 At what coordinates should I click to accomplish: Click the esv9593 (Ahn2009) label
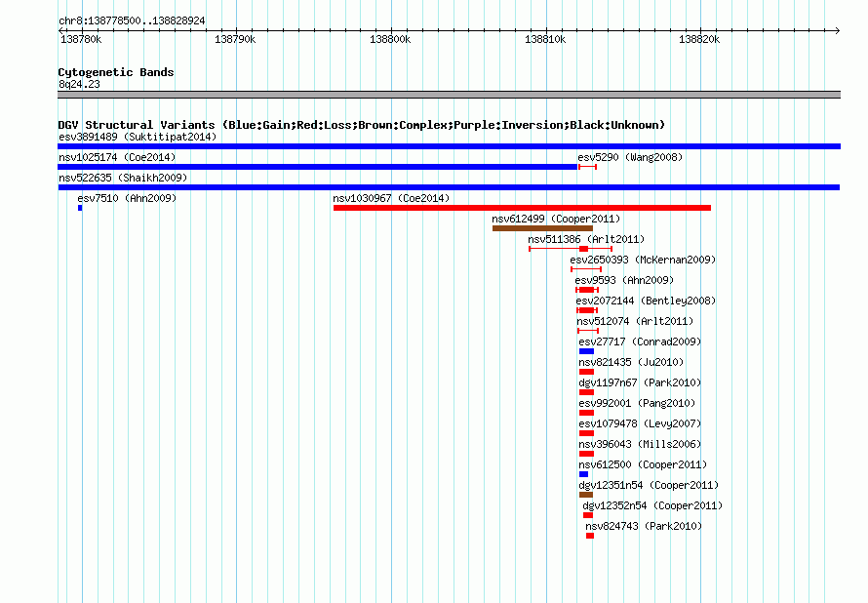pyautogui.click(x=624, y=280)
